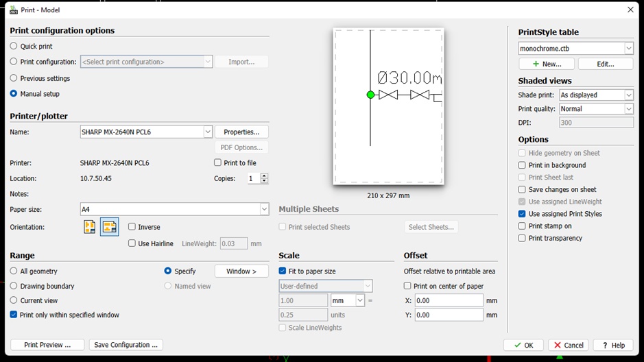Create a New PrintStyle table
The width and height of the screenshot is (644, 362).
pos(547,64)
